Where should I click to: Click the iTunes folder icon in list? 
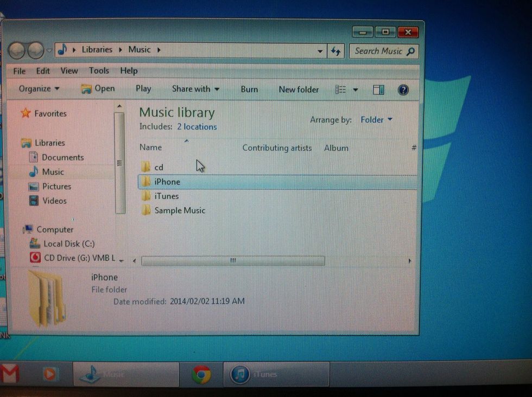[146, 196]
